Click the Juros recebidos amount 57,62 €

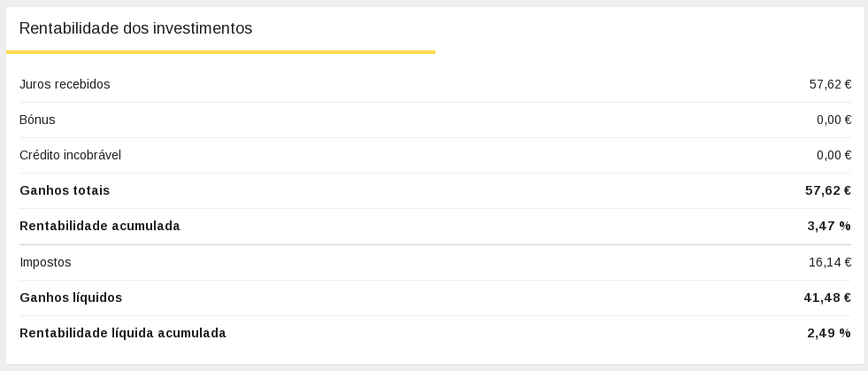pos(830,84)
